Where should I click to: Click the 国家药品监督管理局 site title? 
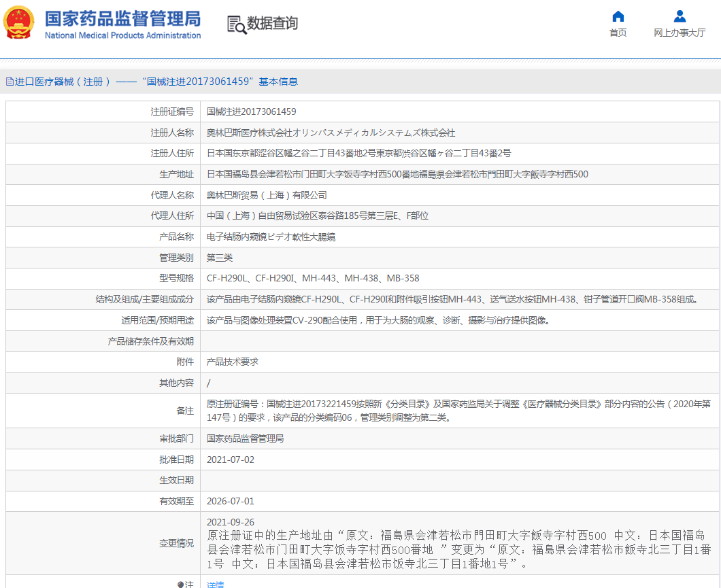122,19
